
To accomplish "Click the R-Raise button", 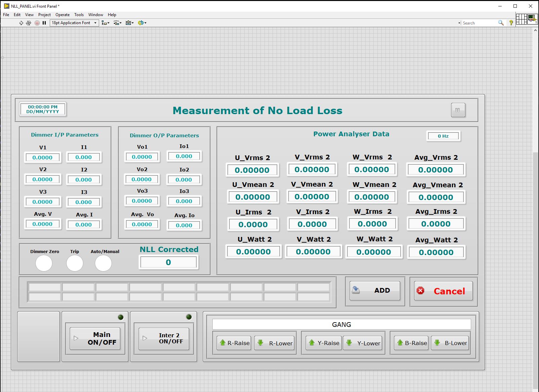I will (234, 343).
